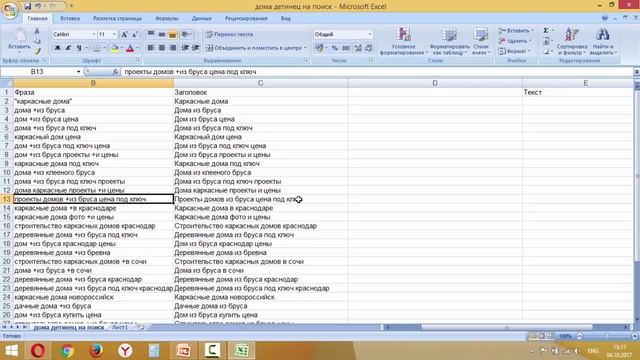Click Вставить in the cells group

[x=516, y=31]
